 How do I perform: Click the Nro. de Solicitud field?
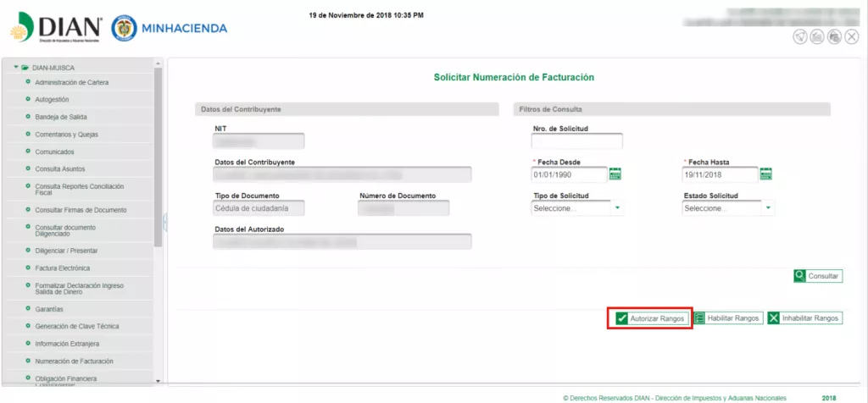(576, 141)
